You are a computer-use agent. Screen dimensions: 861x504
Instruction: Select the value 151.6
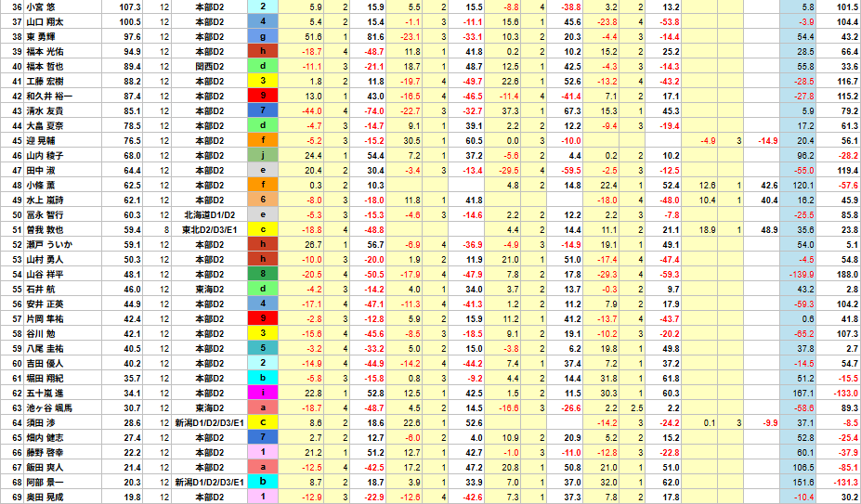click(804, 483)
